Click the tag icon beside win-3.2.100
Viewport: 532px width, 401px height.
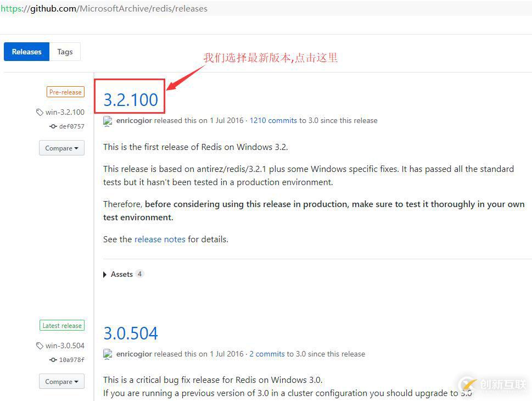(x=40, y=112)
